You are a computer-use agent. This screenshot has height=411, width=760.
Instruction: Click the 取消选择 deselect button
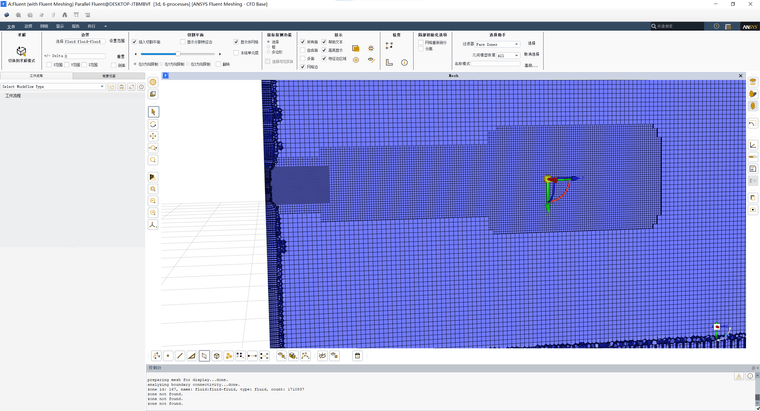(536, 55)
